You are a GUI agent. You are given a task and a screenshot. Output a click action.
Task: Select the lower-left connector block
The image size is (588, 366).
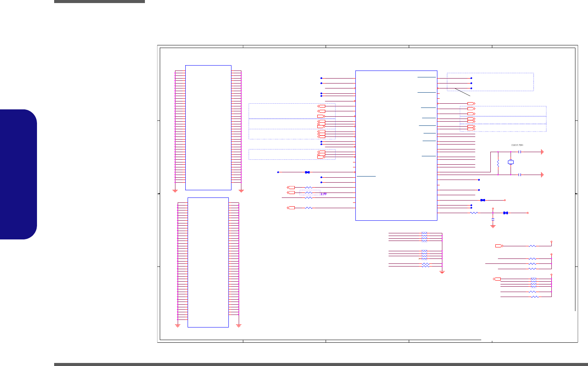pyautogui.click(x=208, y=262)
